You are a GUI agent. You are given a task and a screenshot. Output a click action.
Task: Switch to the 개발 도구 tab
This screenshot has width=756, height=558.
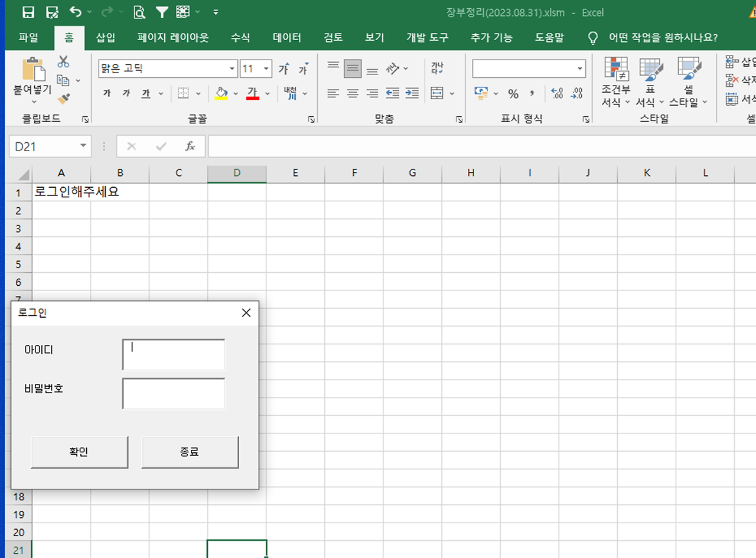428,38
